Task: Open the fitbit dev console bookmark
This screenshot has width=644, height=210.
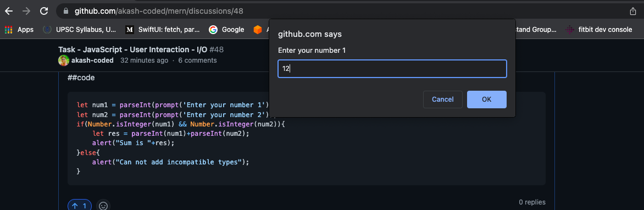Action: (598, 30)
